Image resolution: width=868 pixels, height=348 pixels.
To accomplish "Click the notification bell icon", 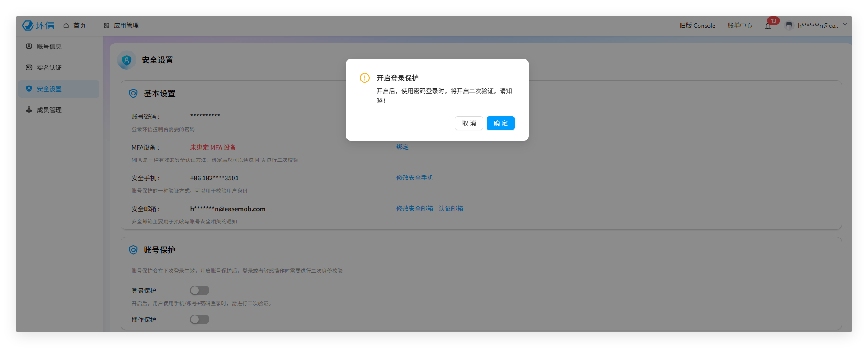I will 768,26.
